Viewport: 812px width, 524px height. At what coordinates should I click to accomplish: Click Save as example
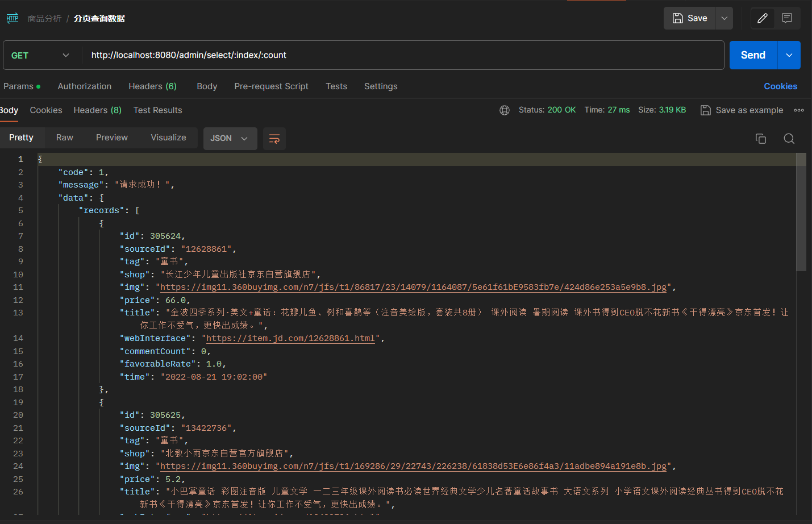click(742, 110)
